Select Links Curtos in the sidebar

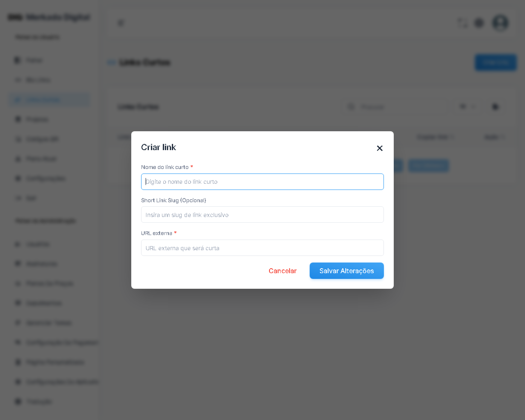pos(43,100)
